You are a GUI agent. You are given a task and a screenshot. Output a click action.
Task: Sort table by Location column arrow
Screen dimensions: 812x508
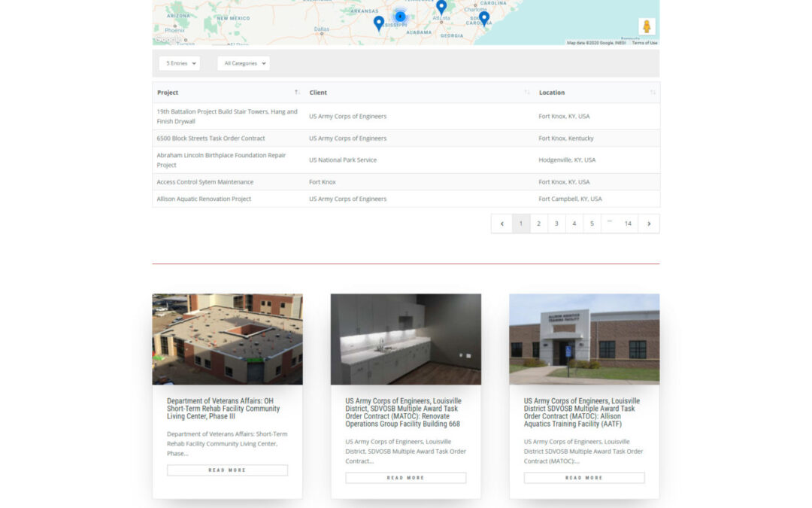653,93
